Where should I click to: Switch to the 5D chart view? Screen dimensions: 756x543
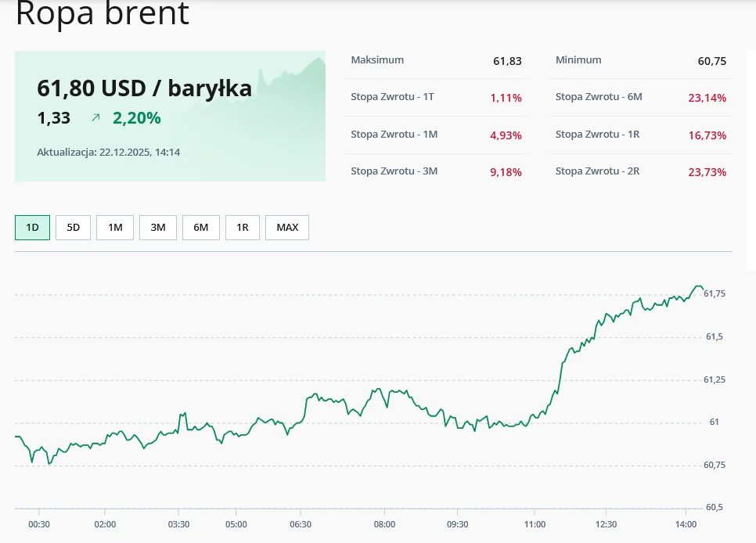pos(73,227)
